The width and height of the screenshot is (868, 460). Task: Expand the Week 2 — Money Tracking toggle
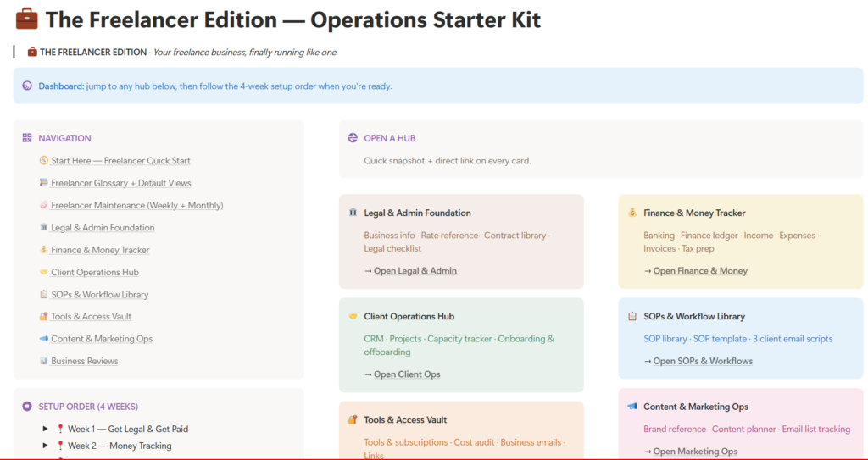pos(46,446)
